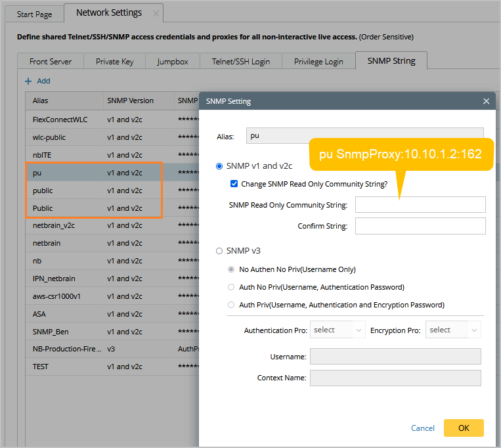The width and height of the screenshot is (501, 448).
Task: Click the plus Add icon
Action: pos(28,81)
